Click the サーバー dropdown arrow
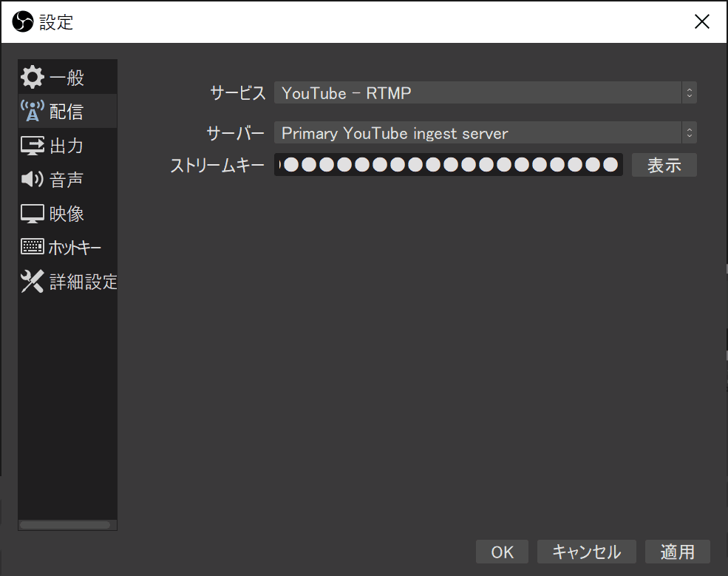Viewport: 728px width, 576px height. click(x=690, y=133)
